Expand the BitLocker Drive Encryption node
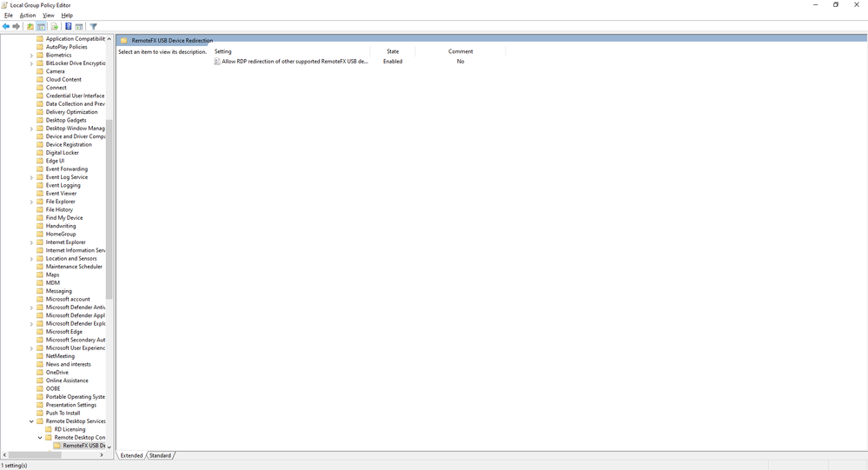Screen dimensions: 868x470 tap(31, 63)
